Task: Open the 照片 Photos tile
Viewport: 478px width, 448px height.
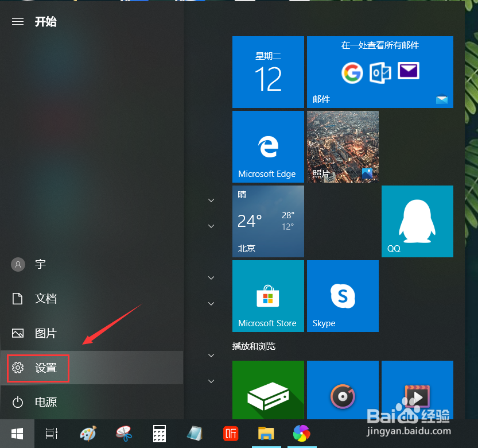Action: pos(343,146)
